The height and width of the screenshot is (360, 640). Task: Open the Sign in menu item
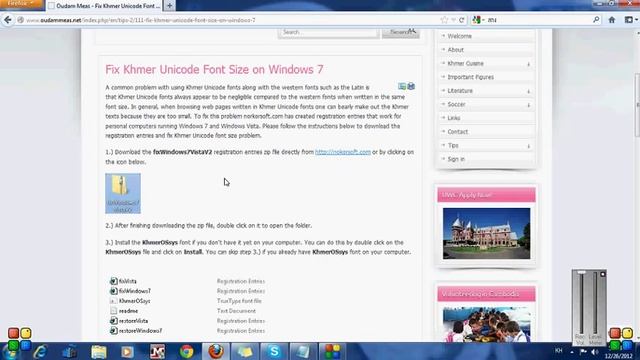[456, 159]
